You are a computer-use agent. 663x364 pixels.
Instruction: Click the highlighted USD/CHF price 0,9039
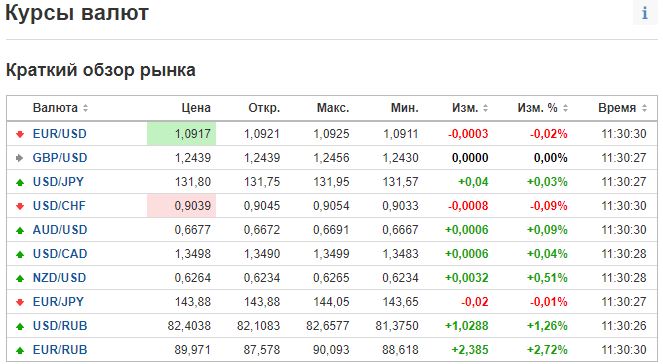pyautogui.click(x=192, y=206)
